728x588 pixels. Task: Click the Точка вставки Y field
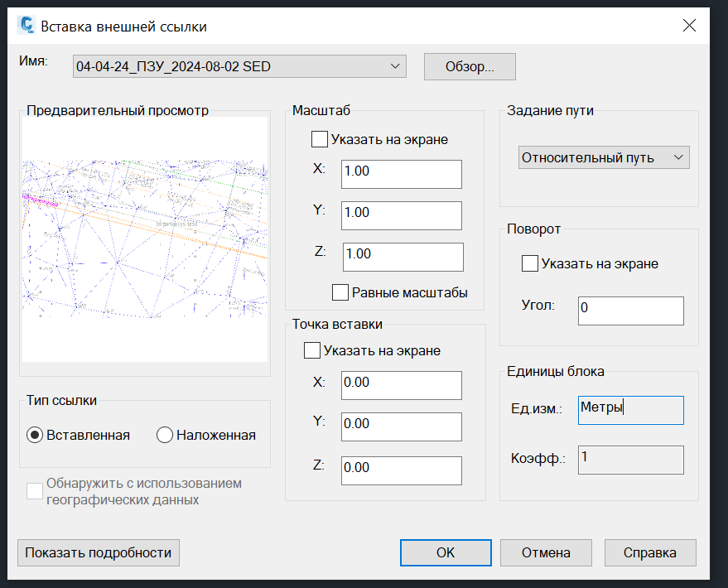(401, 427)
